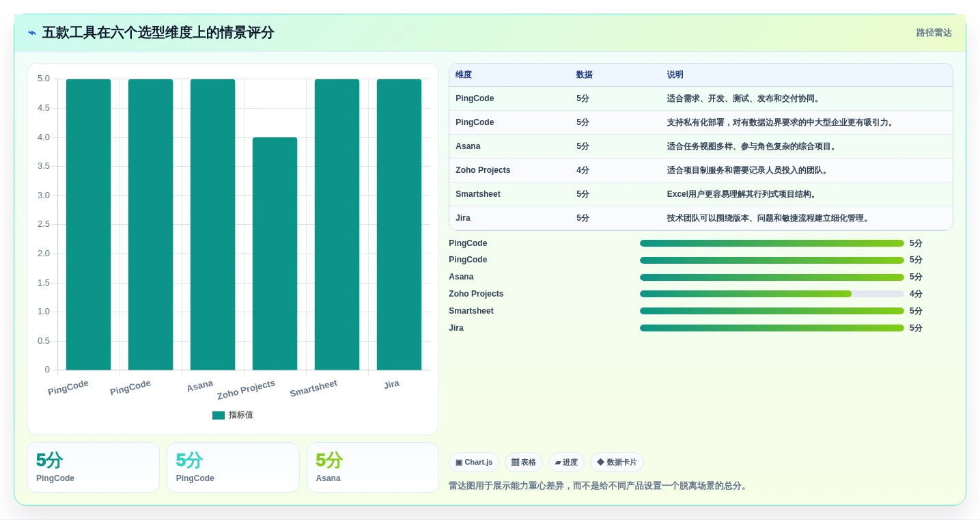
Task: Click the 表格 chip
Action: pos(524,463)
